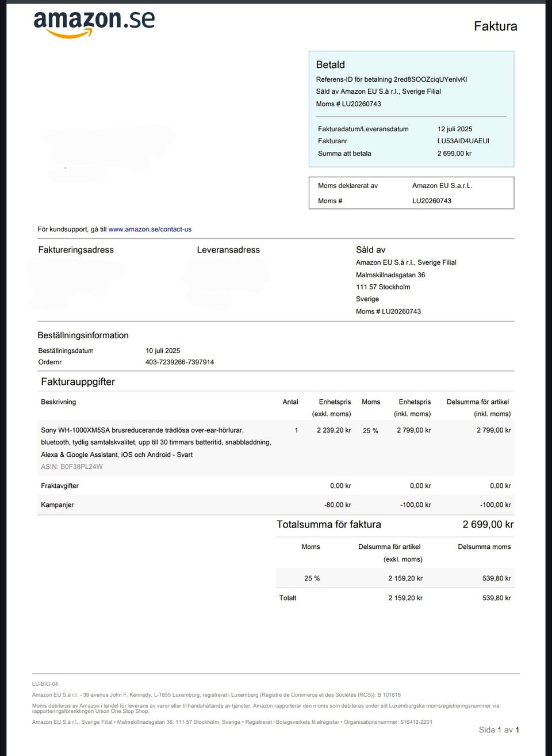Screen dimensions: 552x756
Task: Click the amazon.se logo
Action: [x=94, y=24]
